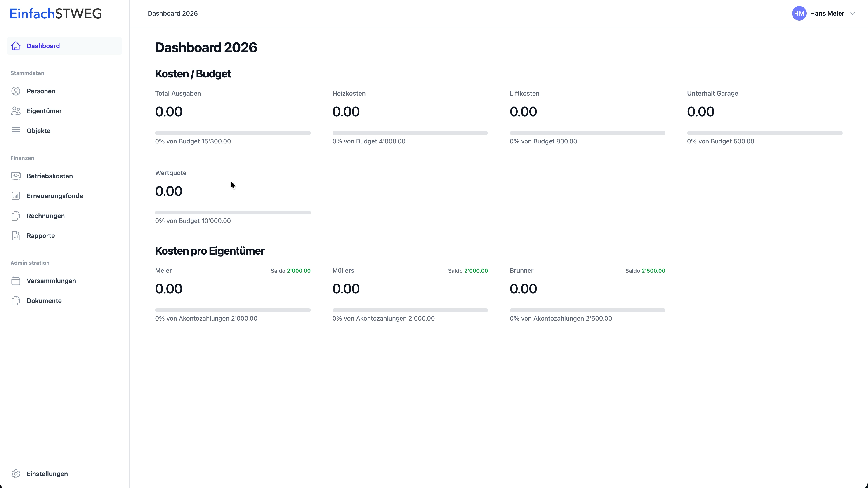
Task: Click the Einstellungen gear icon
Action: (x=16, y=474)
